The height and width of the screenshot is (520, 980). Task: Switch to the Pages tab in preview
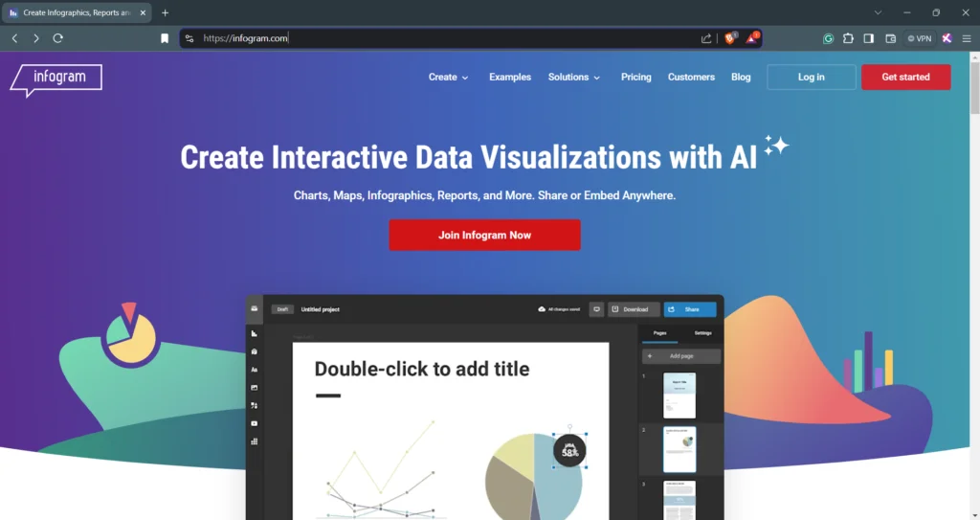tap(660, 333)
